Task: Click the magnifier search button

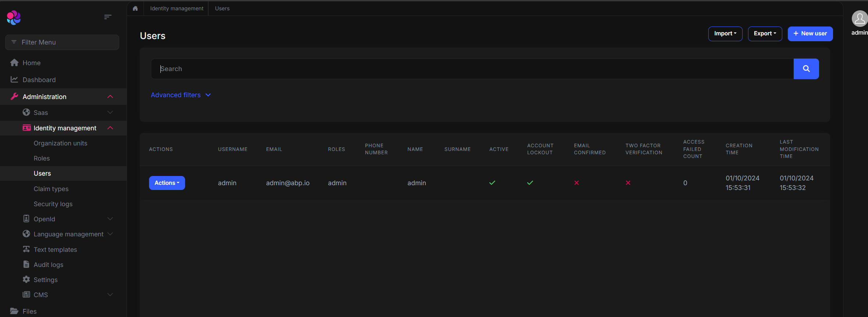Action: (x=806, y=69)
